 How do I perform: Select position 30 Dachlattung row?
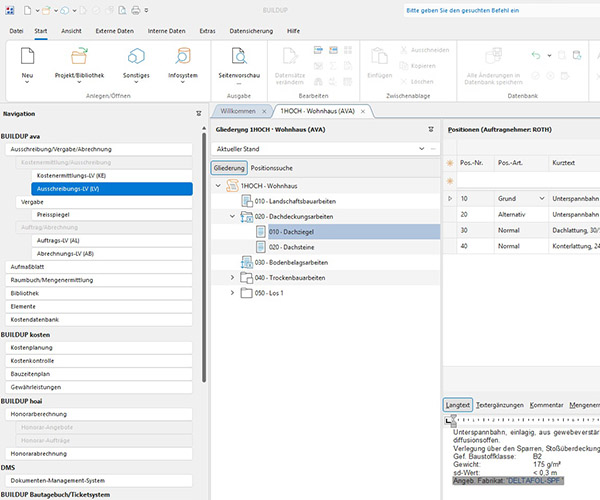coord(522,230)
